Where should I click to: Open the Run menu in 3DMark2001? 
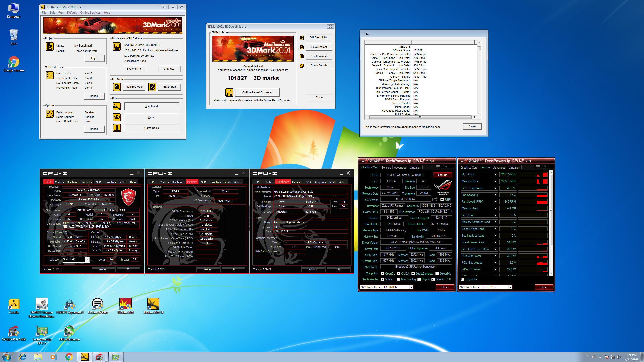pos(61,13)
